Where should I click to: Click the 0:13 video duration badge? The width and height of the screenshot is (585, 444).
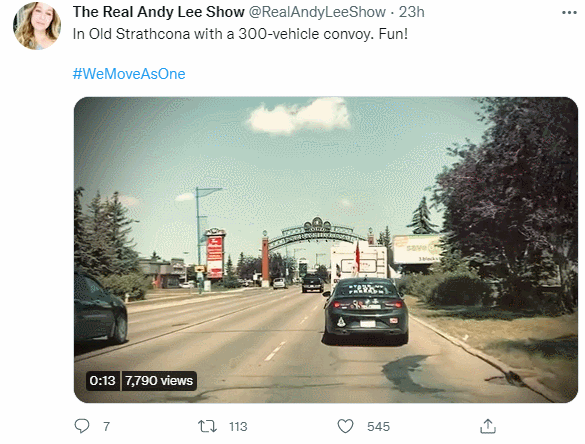(103, 381)
